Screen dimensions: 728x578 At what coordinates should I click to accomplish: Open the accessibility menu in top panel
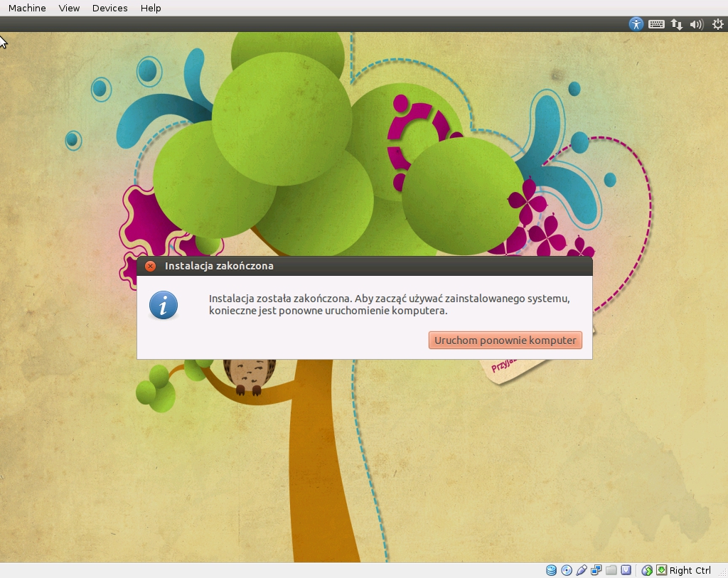click(x=636, y=24)
